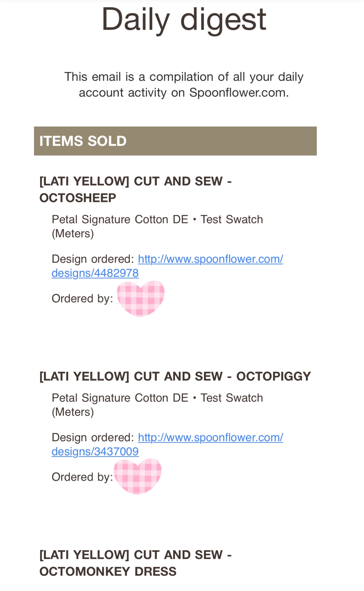The image size is (364, 591).
Task: Click Petal Signature Cotton text under Octosheep
Action: (x=120, y=219)
